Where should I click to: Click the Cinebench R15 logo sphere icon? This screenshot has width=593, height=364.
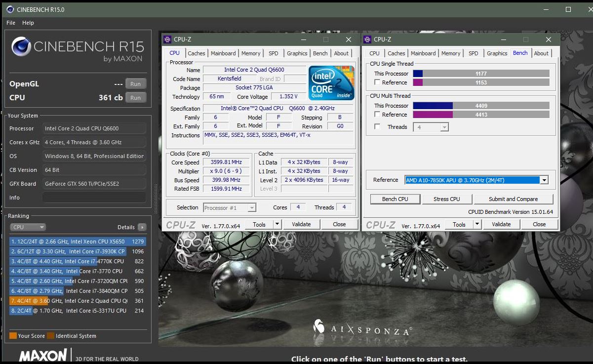(x=21, y=47)
